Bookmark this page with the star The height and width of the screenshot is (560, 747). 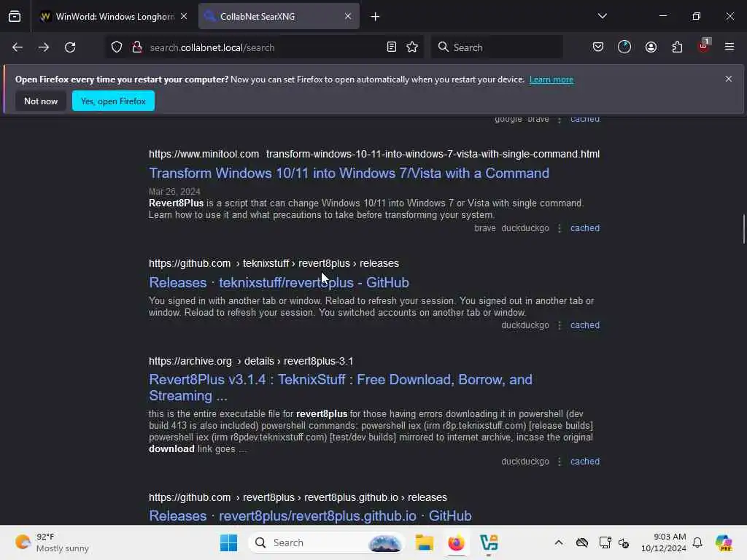(412, 47)
